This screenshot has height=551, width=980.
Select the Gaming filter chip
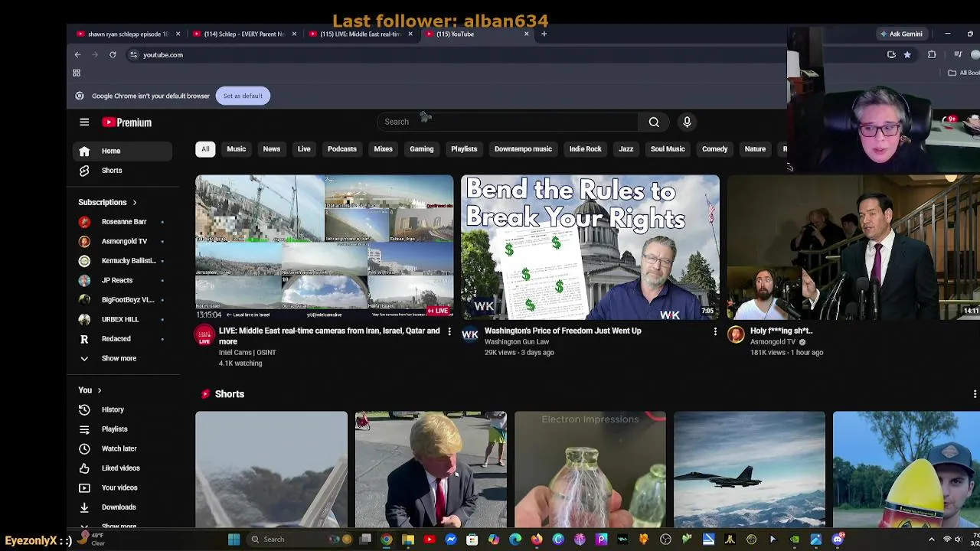pos(421,149)
